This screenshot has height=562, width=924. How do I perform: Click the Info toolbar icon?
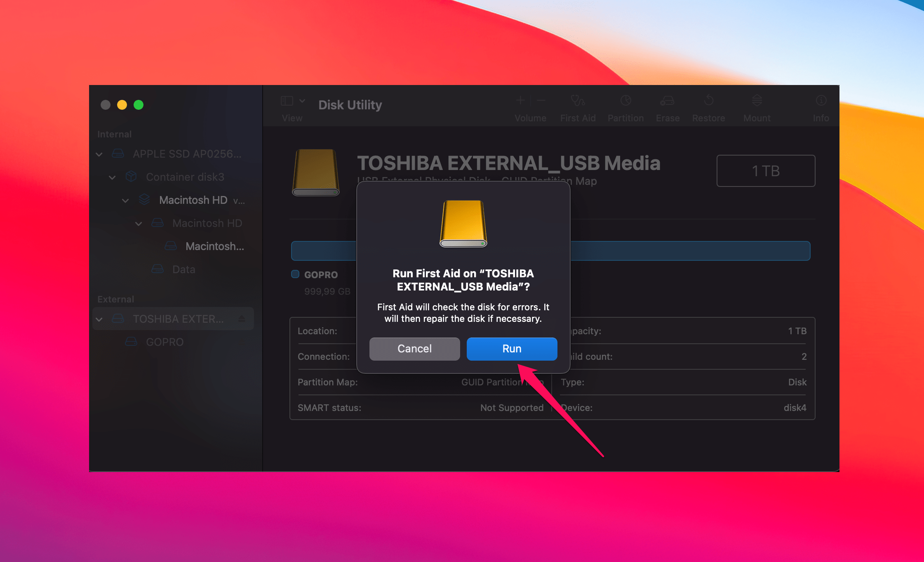[821, 100]
